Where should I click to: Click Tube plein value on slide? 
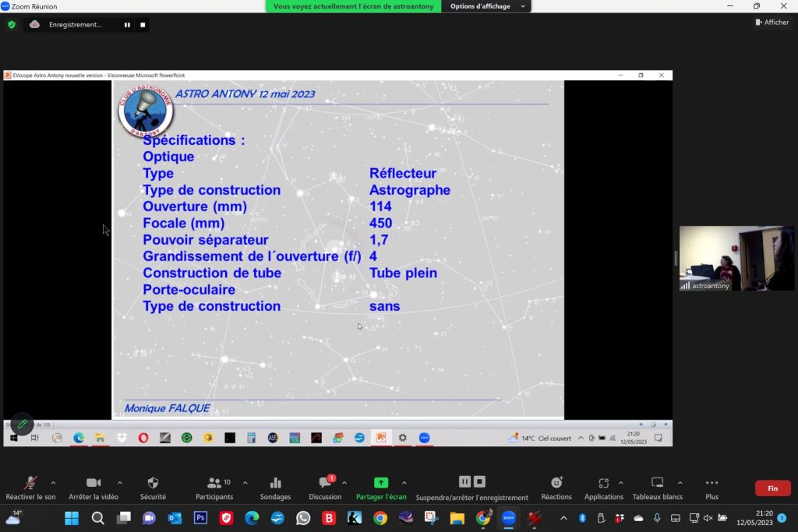403,273
